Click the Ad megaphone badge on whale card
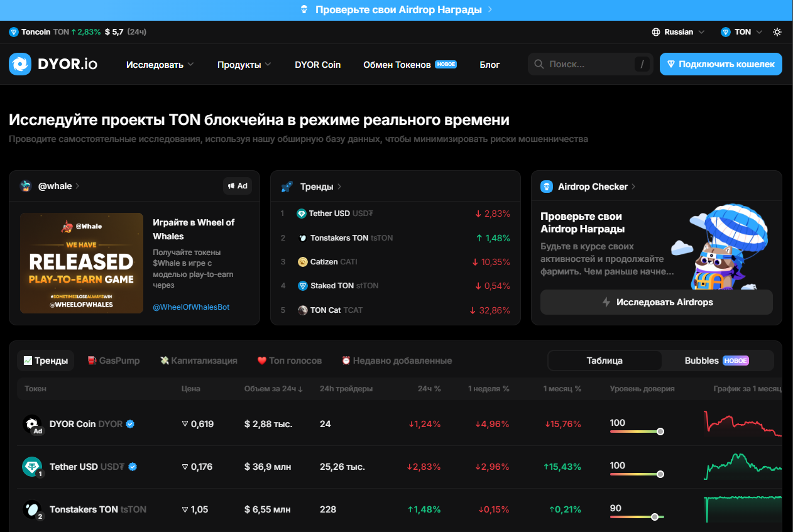This screenshot has width=793, height=532. pos(238,186)
